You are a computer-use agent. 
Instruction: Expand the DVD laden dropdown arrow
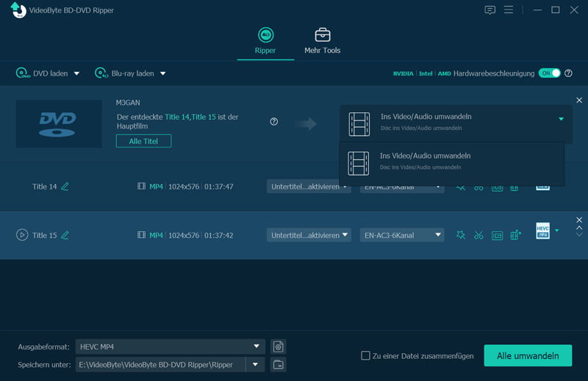point(76,73)
